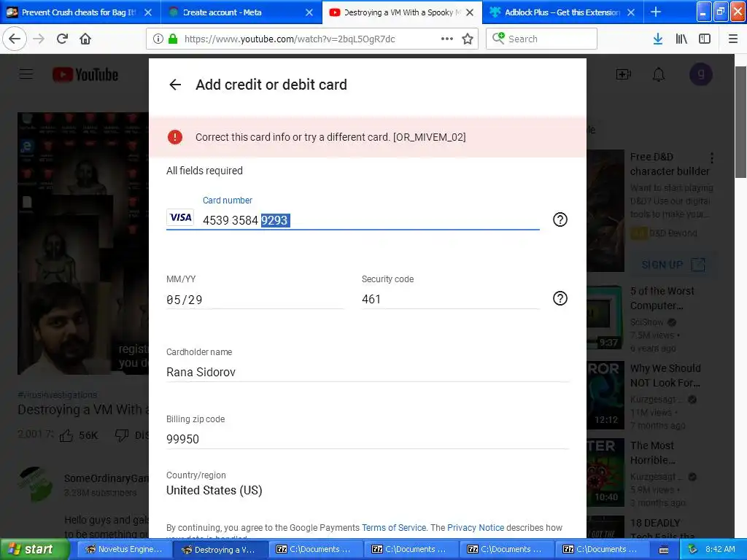747x560 pixels.
Task: Open the Privacy Notice link
Action: (x=476, y=528)
